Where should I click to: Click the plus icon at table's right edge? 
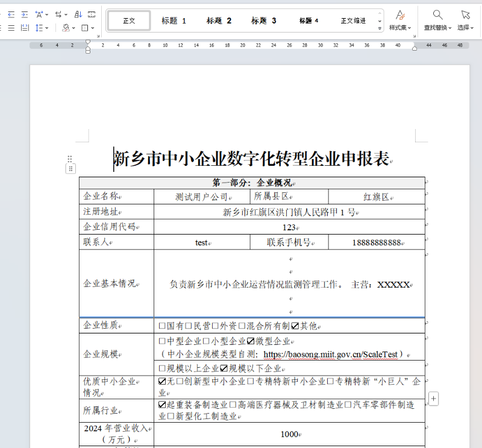tap(434, 399)
